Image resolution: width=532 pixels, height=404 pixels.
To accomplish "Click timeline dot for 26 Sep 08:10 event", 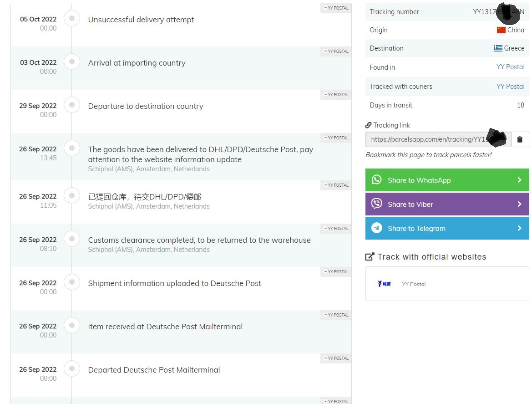I will point(72,239).
